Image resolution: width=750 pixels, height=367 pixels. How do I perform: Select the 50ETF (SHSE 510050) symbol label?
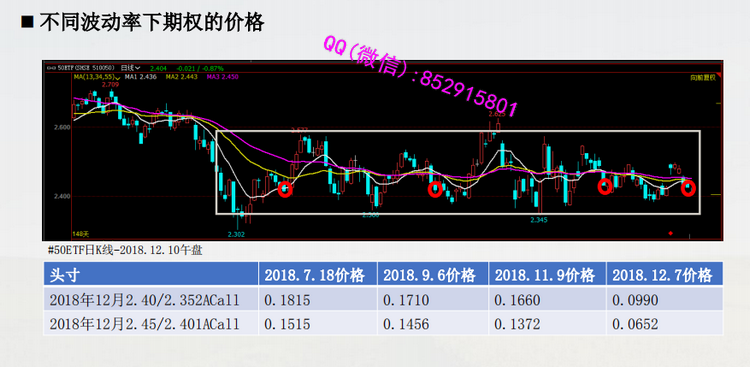[x=86, y=68]
